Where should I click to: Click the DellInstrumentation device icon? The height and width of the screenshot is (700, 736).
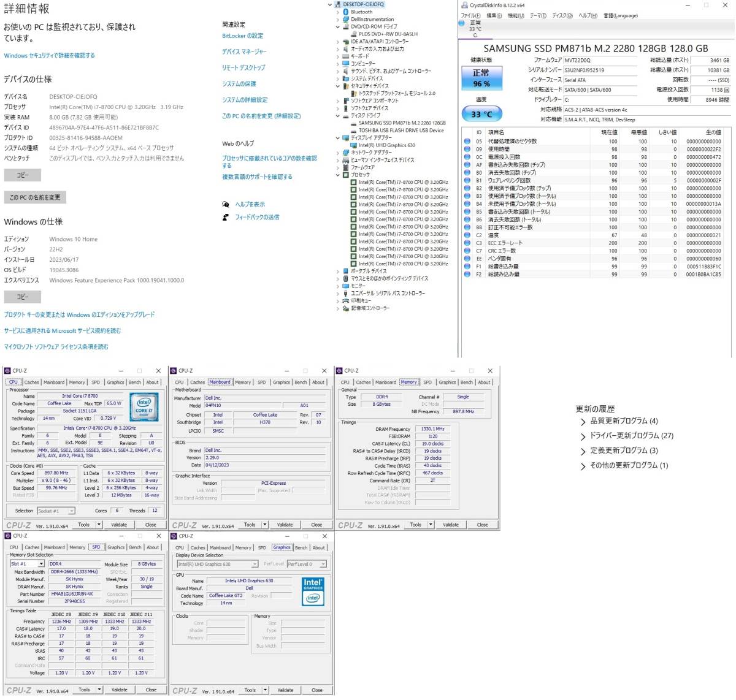pyautogui.click(x=346, y=19)
